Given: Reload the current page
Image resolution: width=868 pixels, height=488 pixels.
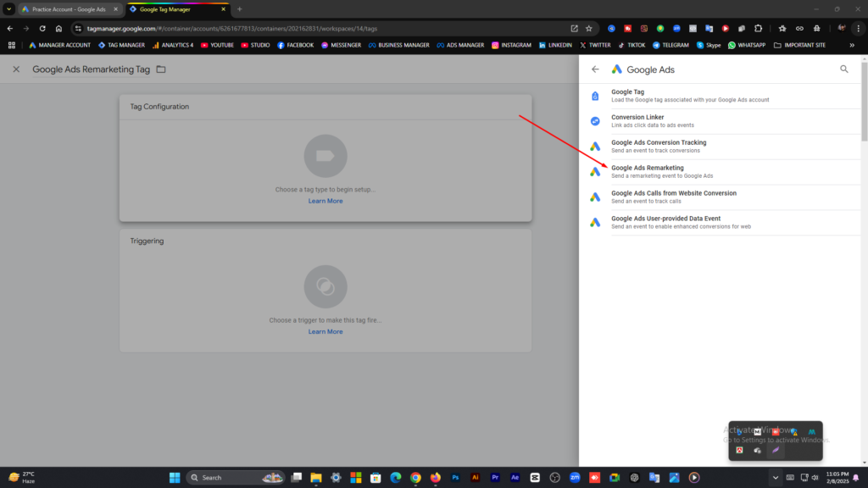Looking at the screenshot, I should (x=42, y=28).
